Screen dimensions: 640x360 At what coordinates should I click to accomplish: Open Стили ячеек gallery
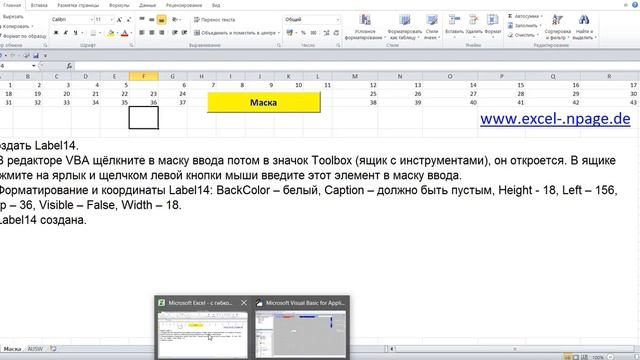point(431,27)
